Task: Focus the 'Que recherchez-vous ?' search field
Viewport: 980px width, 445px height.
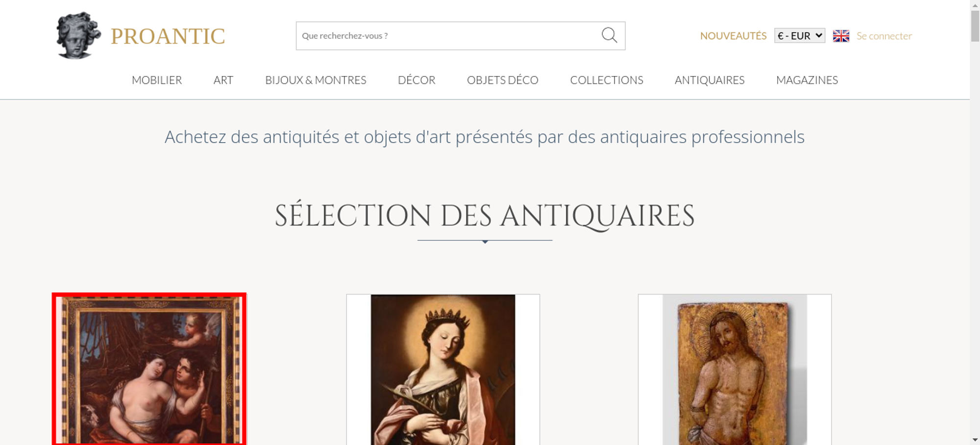Action: point(446,36)
